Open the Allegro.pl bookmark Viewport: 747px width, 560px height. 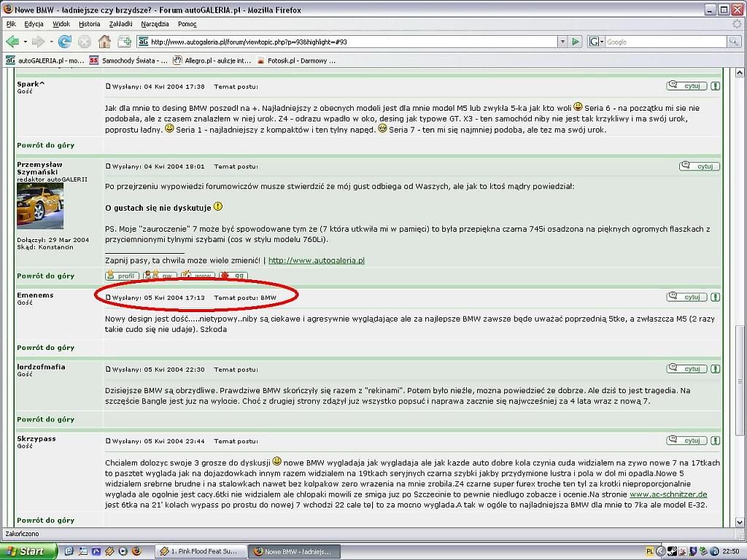[212, 61]
